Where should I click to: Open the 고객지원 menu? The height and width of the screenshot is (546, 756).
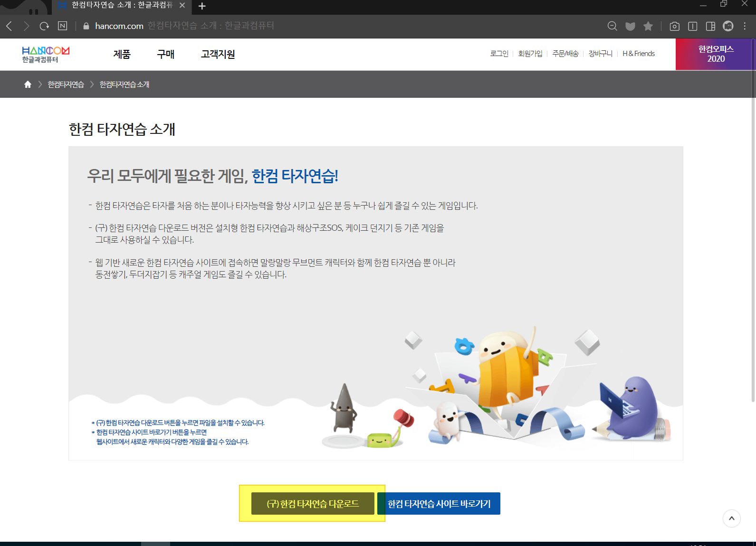point(218,54)
